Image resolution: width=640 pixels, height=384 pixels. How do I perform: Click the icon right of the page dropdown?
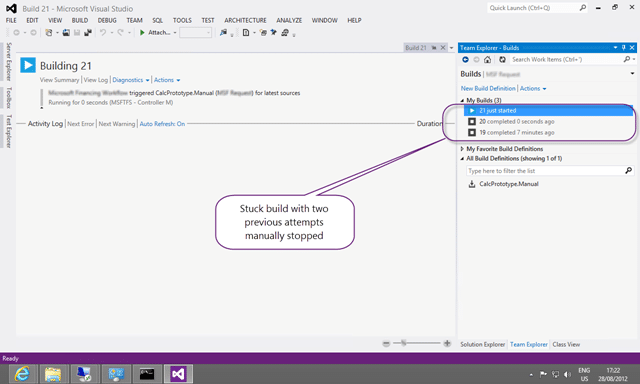pos(263,33)
